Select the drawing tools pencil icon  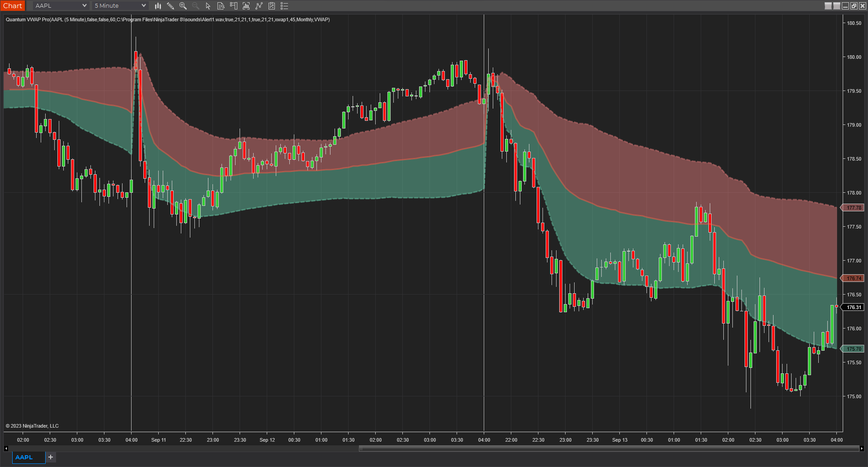(170, 6)
